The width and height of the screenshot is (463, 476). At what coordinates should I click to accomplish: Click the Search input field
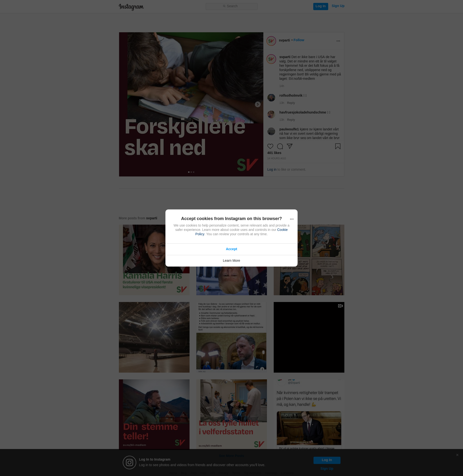231,6
